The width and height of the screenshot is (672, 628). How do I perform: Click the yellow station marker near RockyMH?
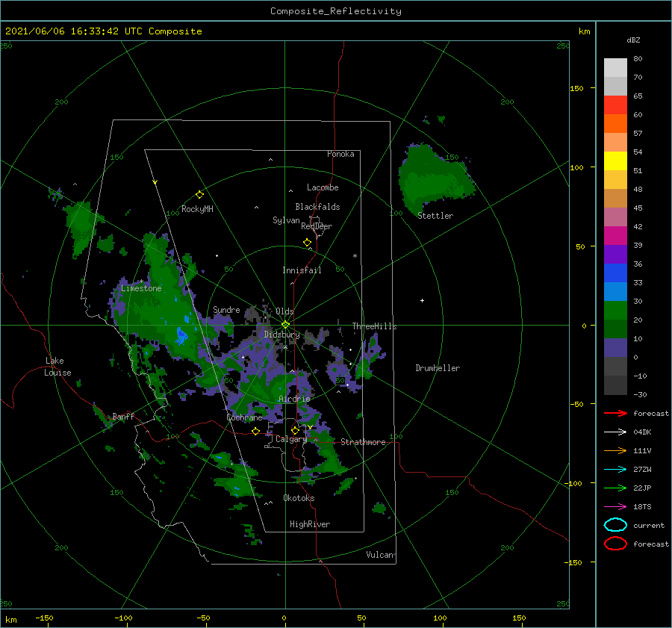click(199, 195)
